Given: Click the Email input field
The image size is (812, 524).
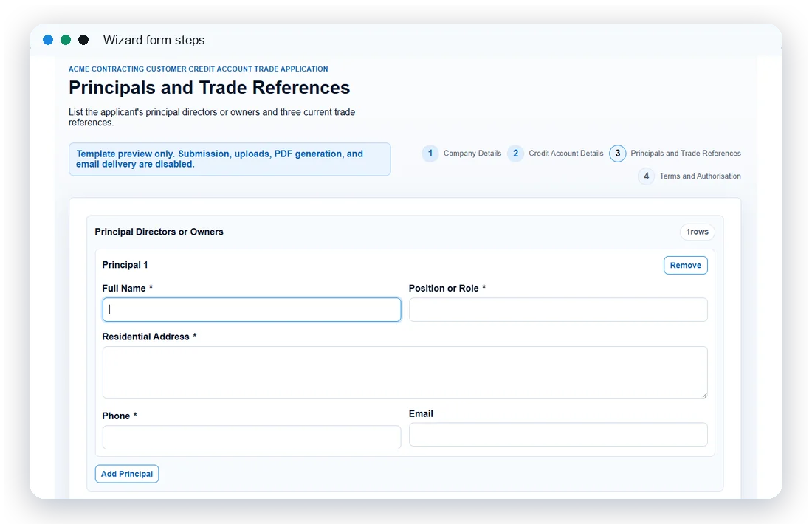Looking at the screenshot, I should tap(558, 435).
